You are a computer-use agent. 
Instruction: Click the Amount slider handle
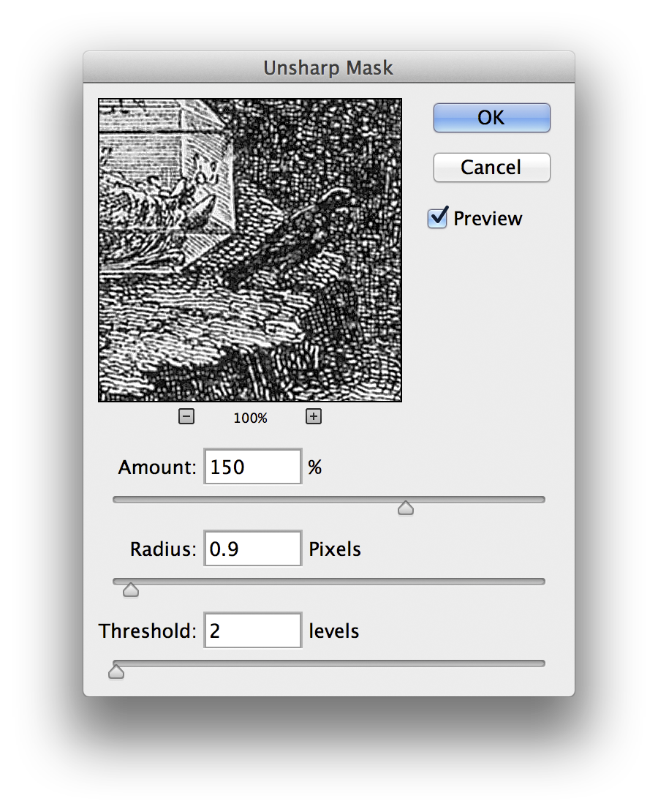click(x=406, y=508)
